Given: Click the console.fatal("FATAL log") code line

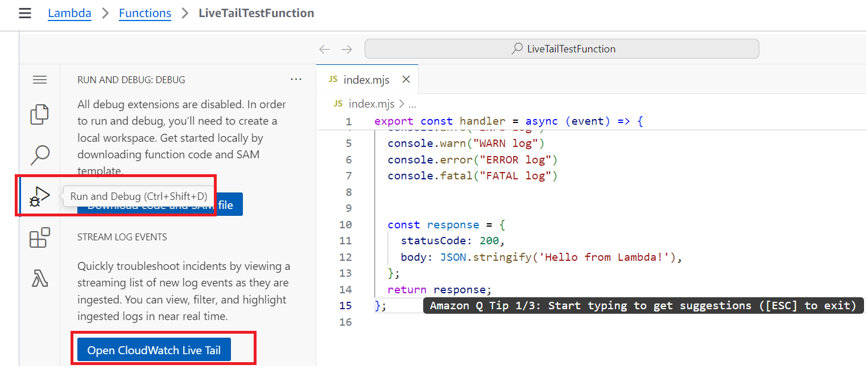Looking at the screenshot, I should click(x=473, y=176).
